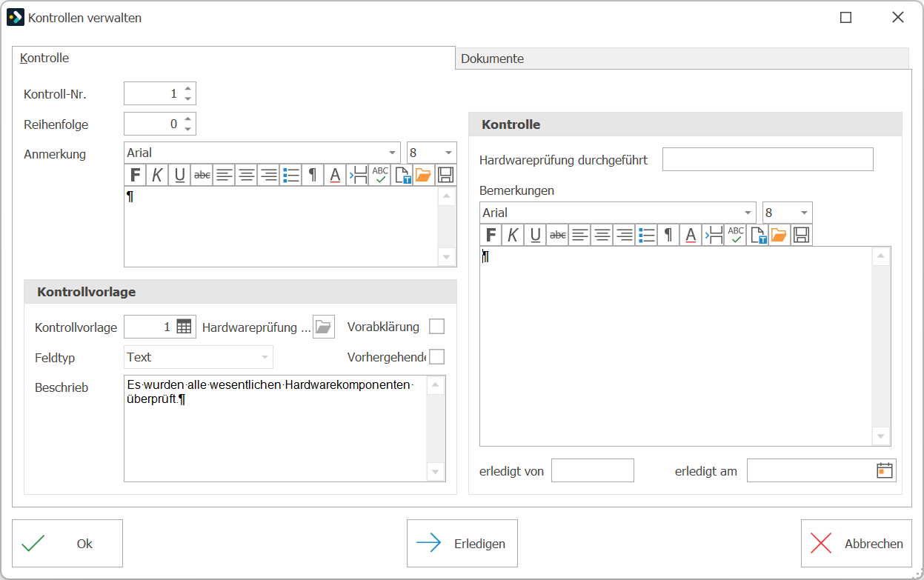The image size is (924, 580).
Task: Maximize the Kontrollen verwalten window
Action: 845,18
